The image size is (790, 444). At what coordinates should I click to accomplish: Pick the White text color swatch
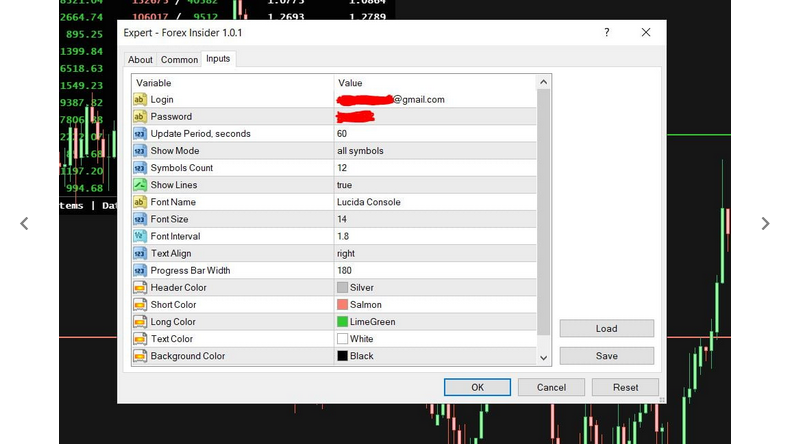click(x=343, y=339)
